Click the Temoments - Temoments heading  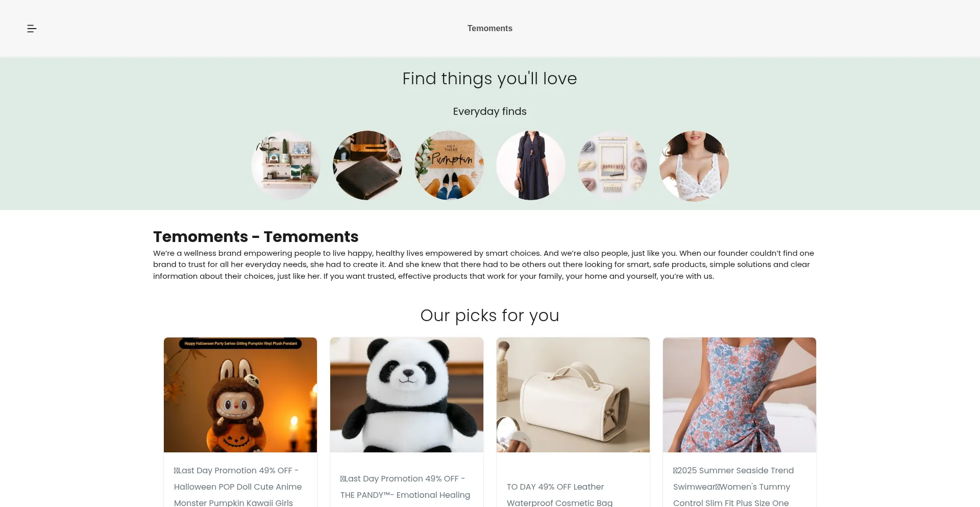coord(256,237)
